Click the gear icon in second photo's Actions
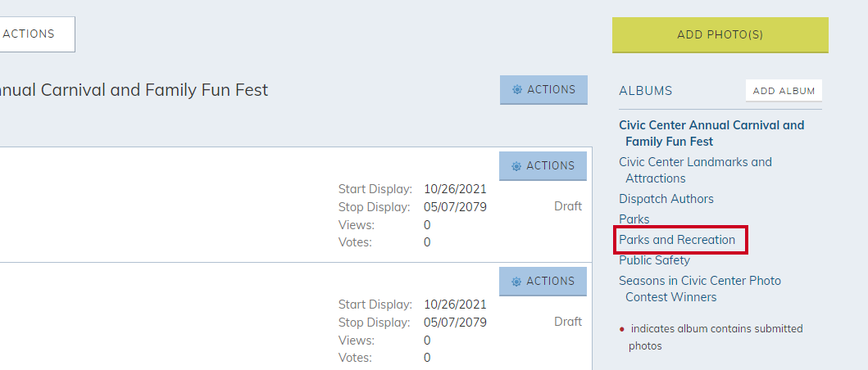Screen dimensions: 868x370 point(516,282)
